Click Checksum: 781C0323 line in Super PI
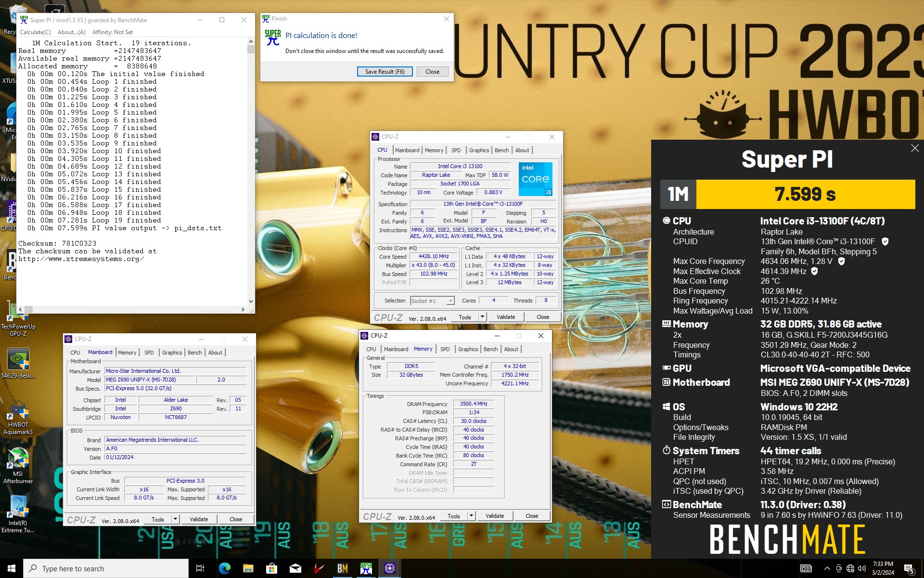The image size is (924, 578). click(x=57, y=244)
